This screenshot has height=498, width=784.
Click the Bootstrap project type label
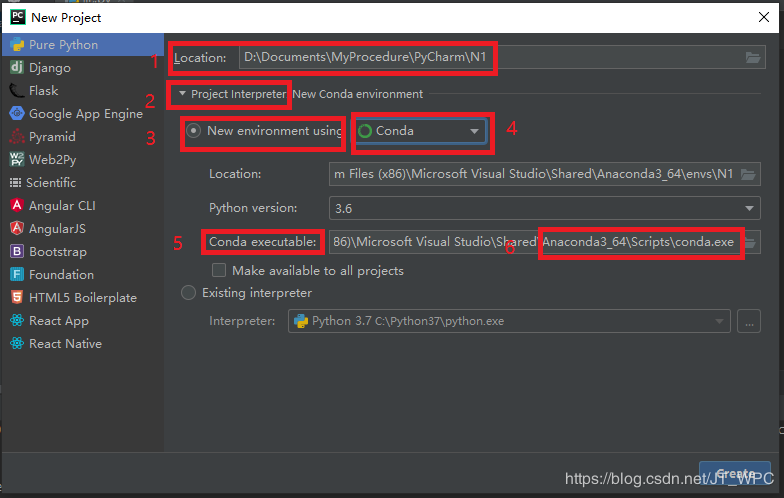pyautogui.click(x=58, y=252)
